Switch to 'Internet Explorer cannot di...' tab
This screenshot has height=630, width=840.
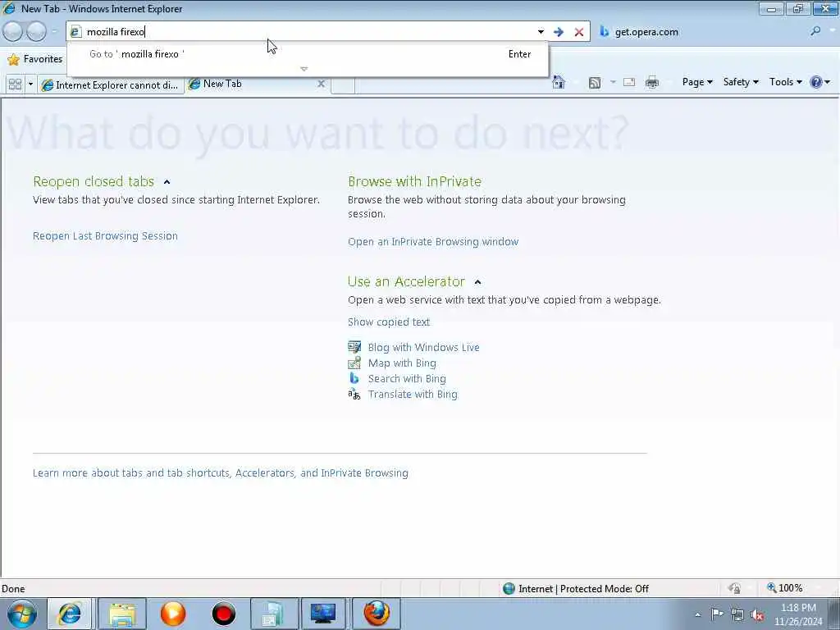111,85
